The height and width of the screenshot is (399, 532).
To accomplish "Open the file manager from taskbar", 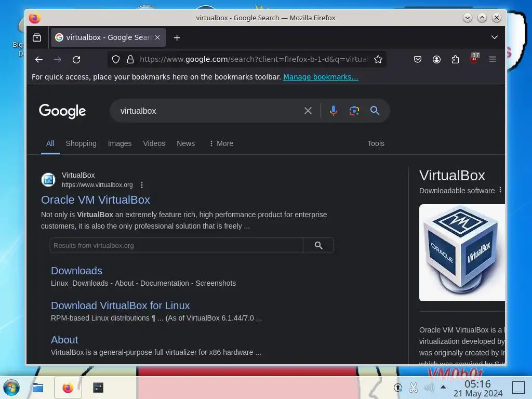I will click(x=37, y=388).
